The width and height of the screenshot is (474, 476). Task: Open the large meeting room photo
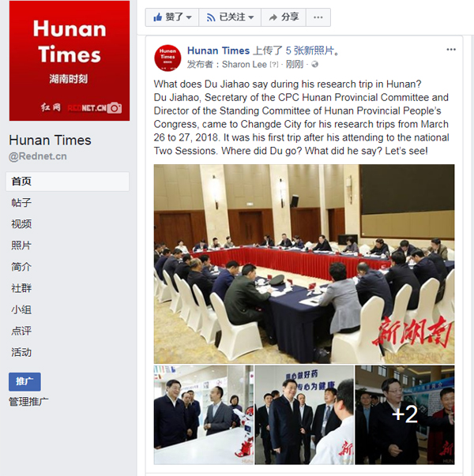pos(304,264)
